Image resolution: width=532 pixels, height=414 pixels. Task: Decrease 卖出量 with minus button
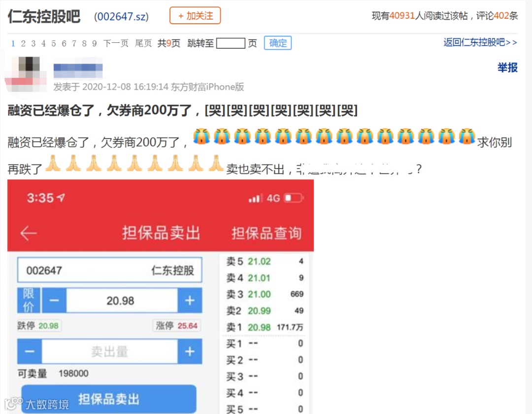coord(30,351)
